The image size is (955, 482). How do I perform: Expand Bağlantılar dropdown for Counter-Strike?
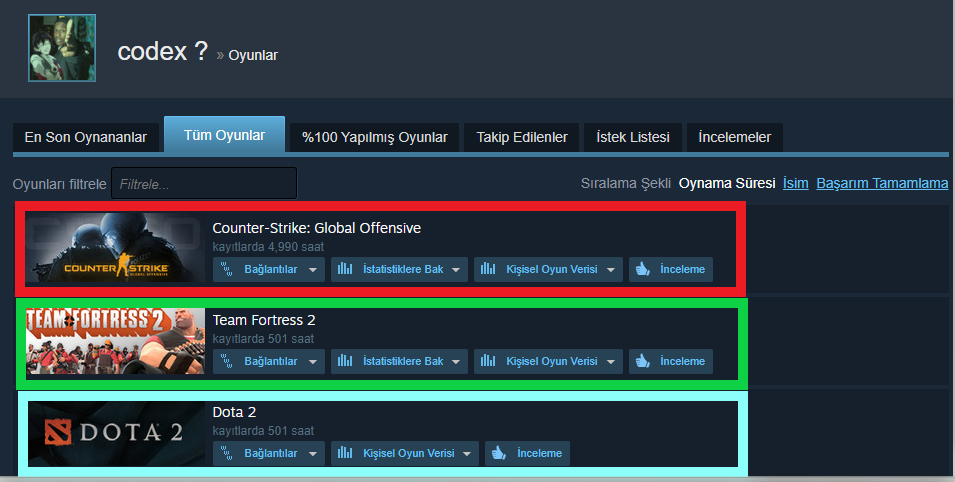pyautogui.click(x=269, y=269)
